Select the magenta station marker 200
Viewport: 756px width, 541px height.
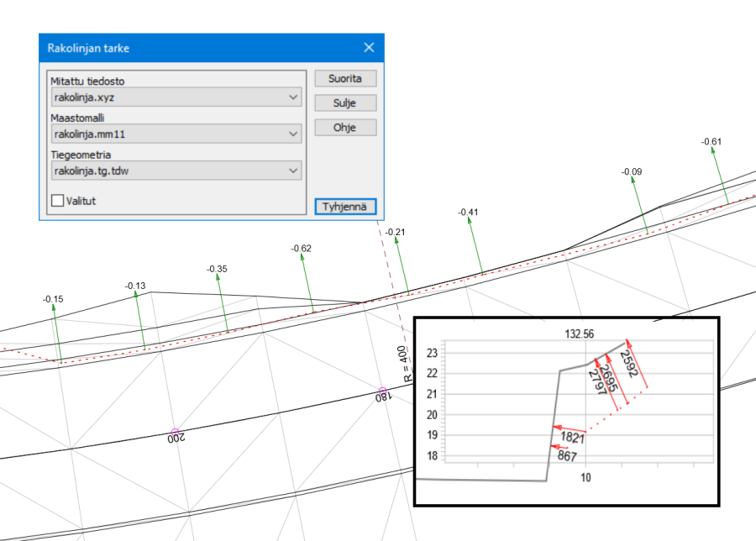(176, 432)
